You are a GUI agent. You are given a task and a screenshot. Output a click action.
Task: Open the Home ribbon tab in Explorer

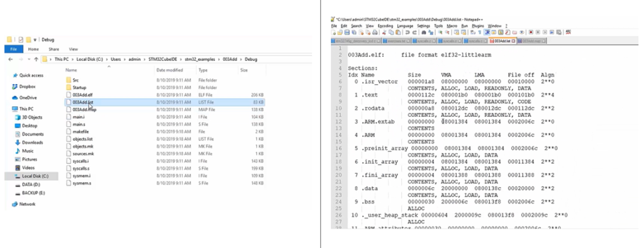33,49
